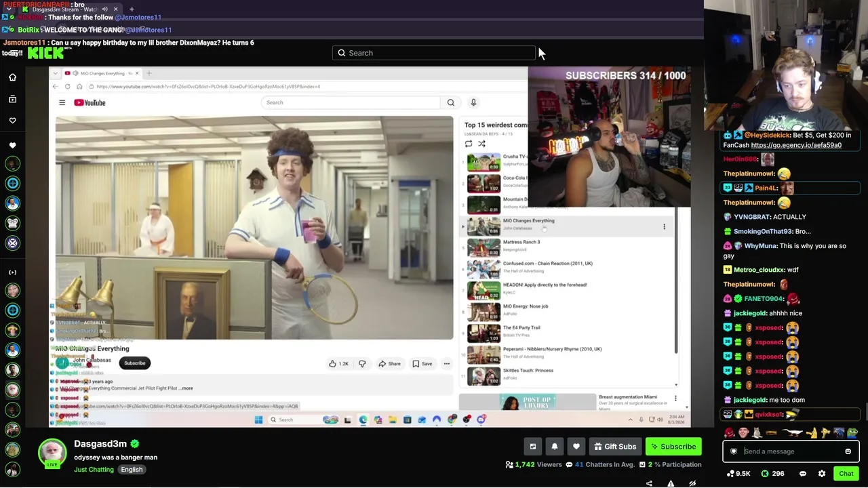Screen dimensions: 868x488
Task: Click the chat bubble icon beside settings
Action: [x=803, y=474]
